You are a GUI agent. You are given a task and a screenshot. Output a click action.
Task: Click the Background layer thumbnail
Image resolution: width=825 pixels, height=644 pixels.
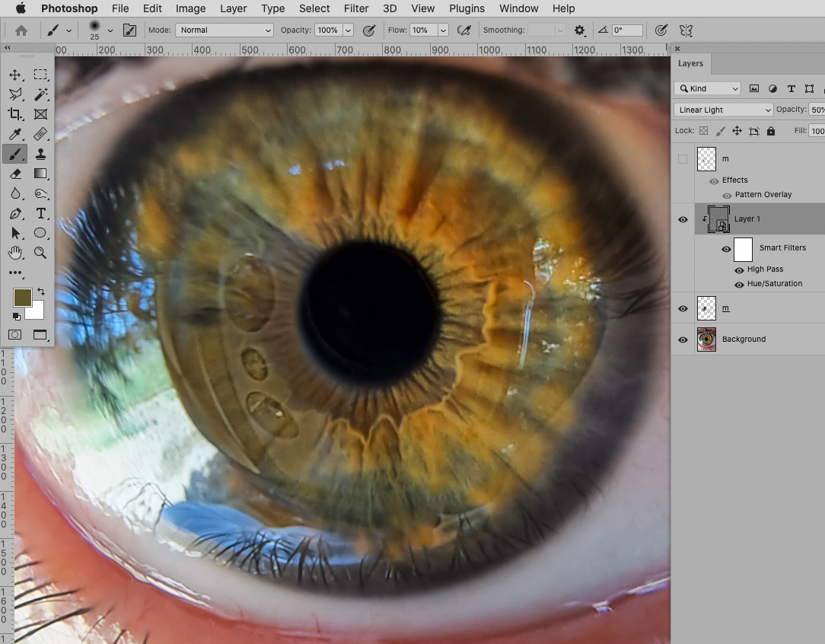pyautogui.click(x=706, y=340)
